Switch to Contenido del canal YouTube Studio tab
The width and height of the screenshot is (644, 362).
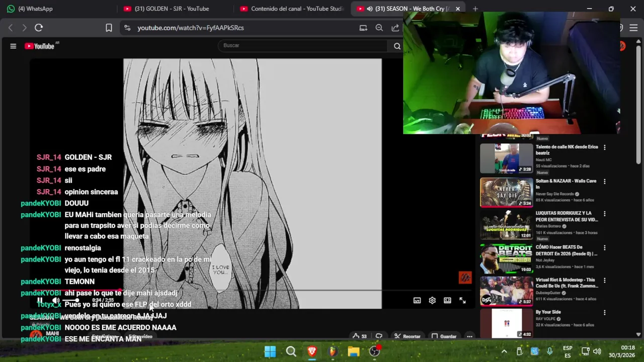point(292,9)
